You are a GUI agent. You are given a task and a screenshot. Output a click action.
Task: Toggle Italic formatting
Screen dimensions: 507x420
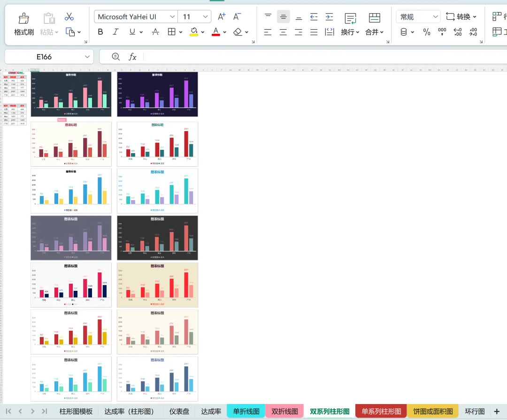point(115,31)
